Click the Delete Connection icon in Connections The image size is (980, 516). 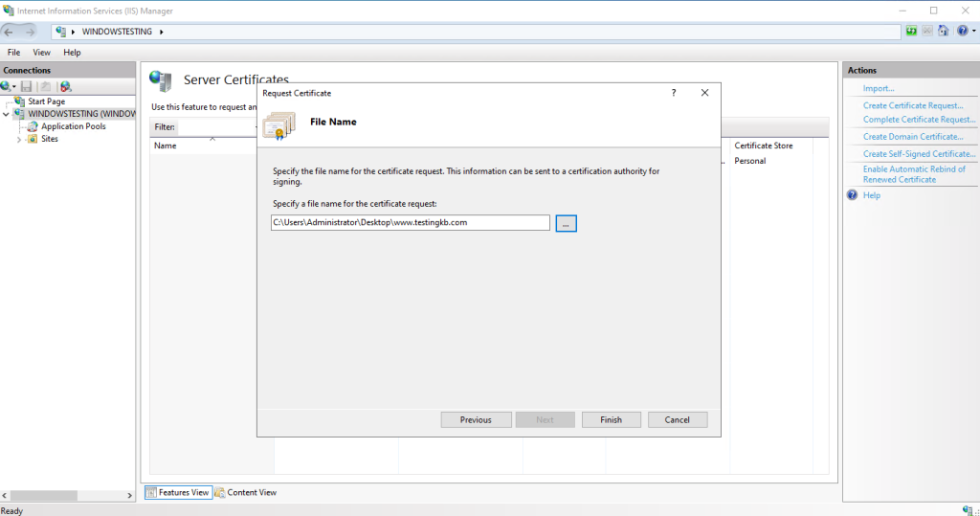pos(65,86)
